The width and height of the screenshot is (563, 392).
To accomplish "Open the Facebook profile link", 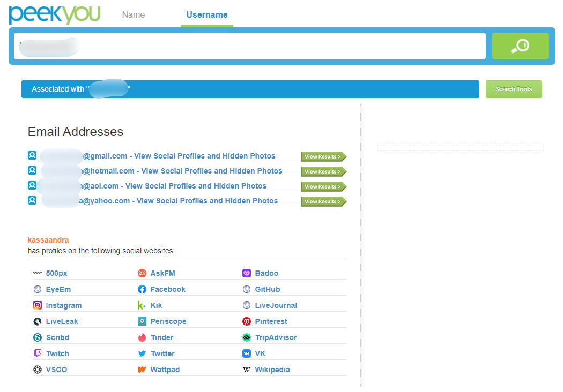I will coord(168,289).
